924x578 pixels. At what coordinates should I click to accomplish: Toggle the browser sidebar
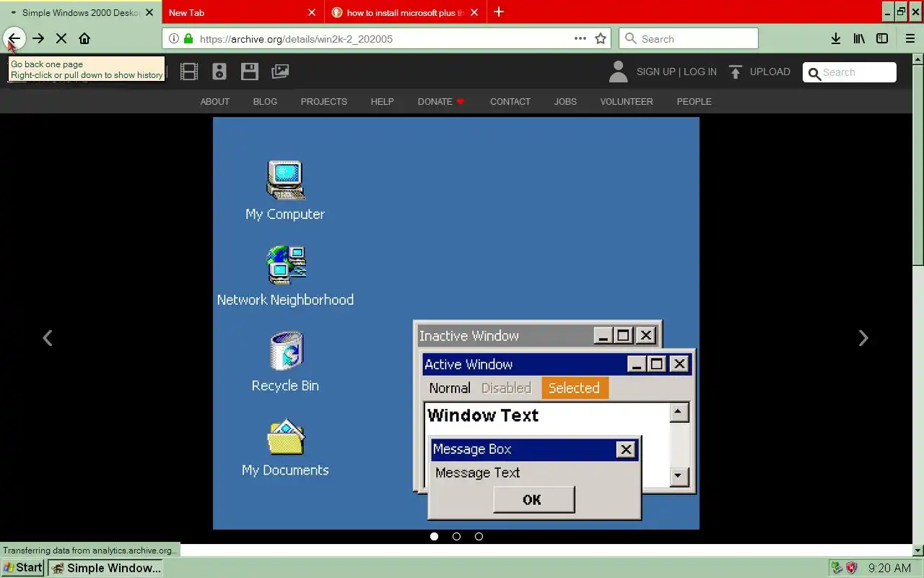tap(882, 38)
